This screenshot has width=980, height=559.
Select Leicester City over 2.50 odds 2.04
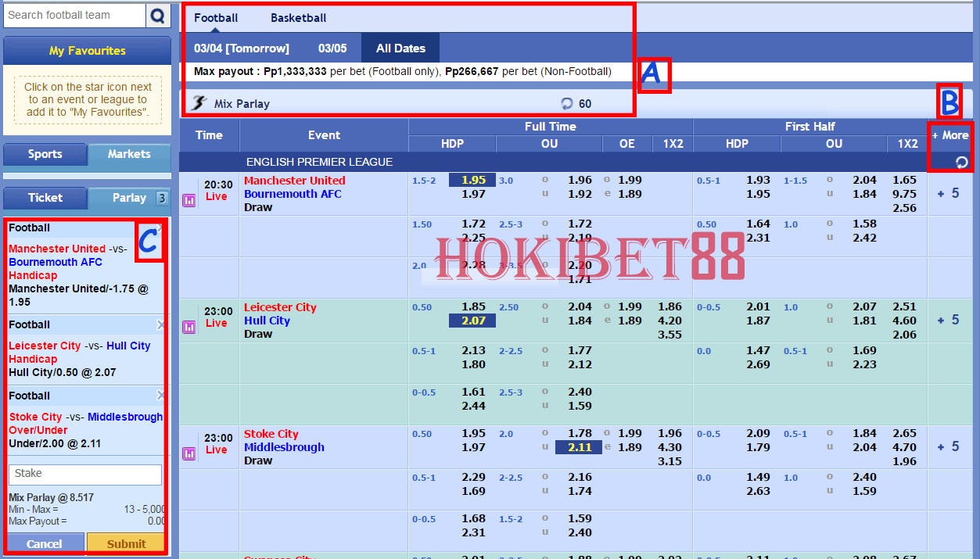(580, 307)
